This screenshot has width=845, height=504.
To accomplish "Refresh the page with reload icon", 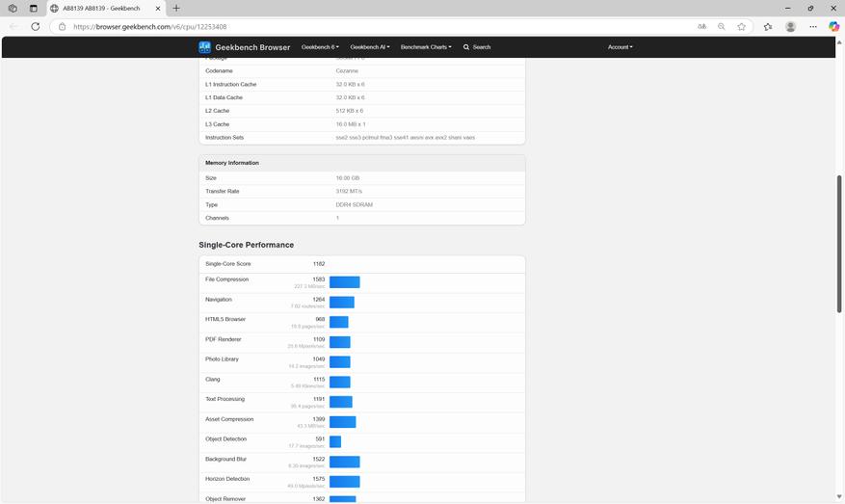I will pos(35,26).
